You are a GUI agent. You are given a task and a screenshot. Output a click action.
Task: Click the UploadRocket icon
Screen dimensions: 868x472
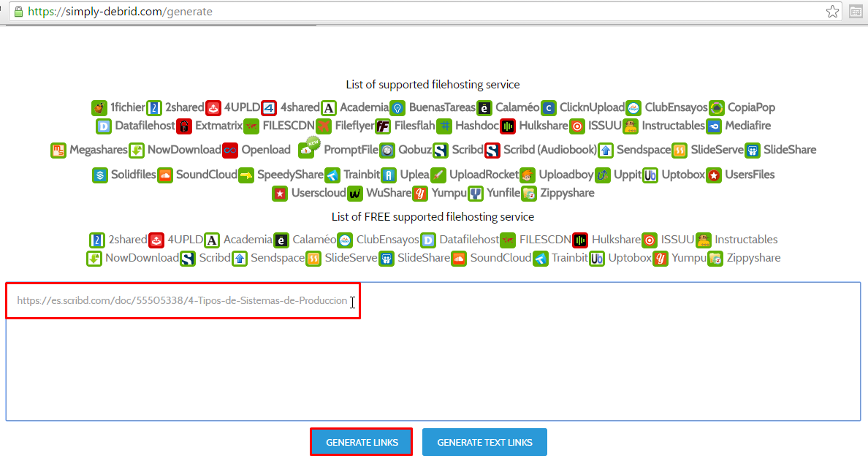[438, 175]
